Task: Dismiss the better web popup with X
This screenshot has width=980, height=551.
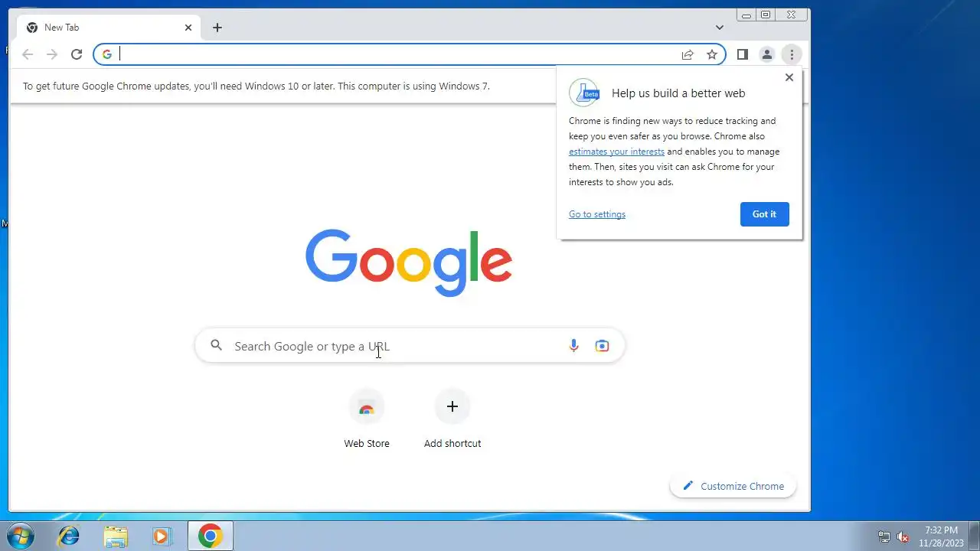Action: (789, 77)
